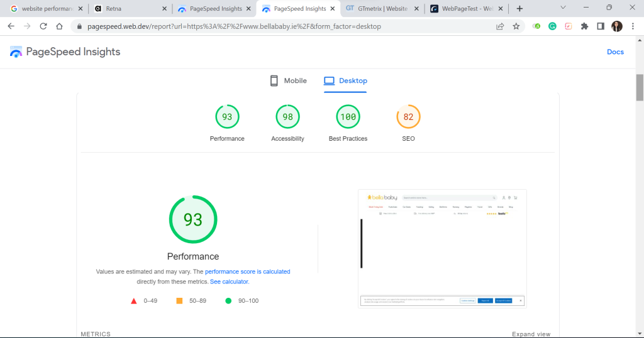Viewport: 644px width, 338px height.
Task: Share this page via the share icon
Action: 500,26
